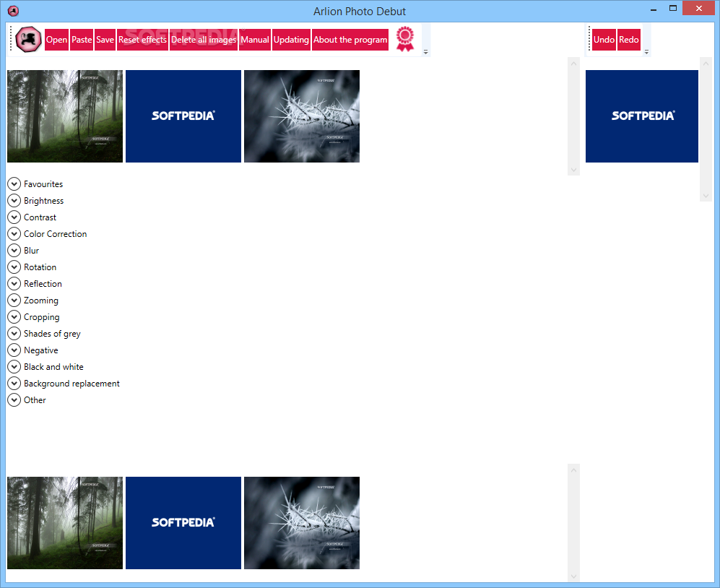Image resolution: width=720 pixels, height=588 pixels.
Task: Select the frosty thorns thumbnail in bottom row
Action: point(302,523)
